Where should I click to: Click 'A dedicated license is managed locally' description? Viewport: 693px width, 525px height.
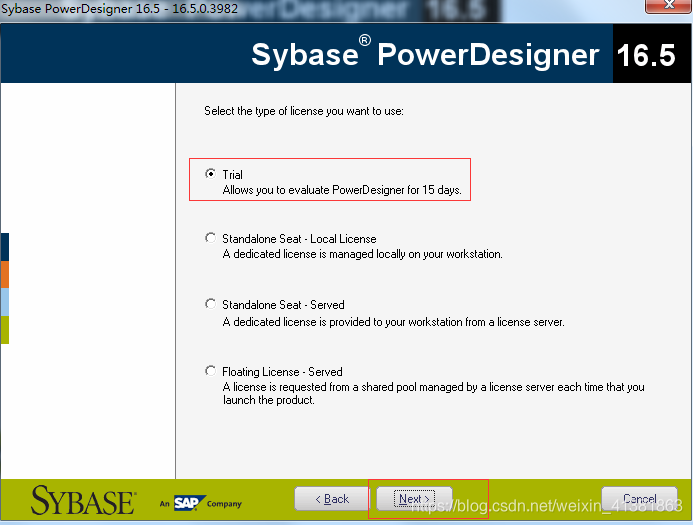[362, 254]
